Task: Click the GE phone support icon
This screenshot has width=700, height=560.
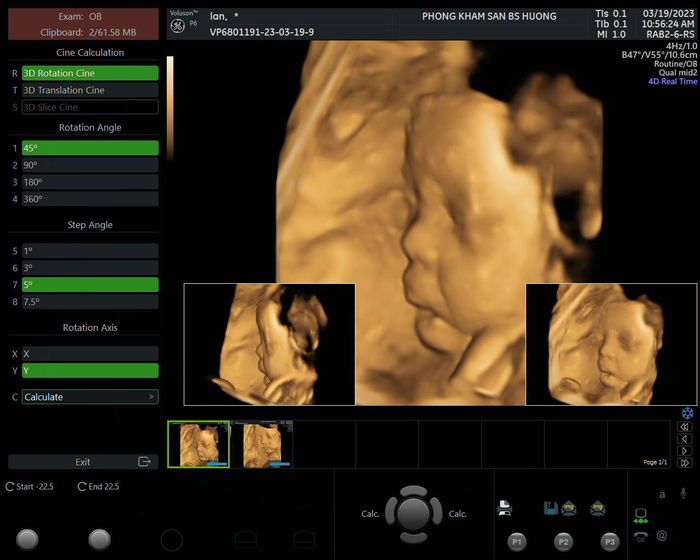Action: coord(640,536)
